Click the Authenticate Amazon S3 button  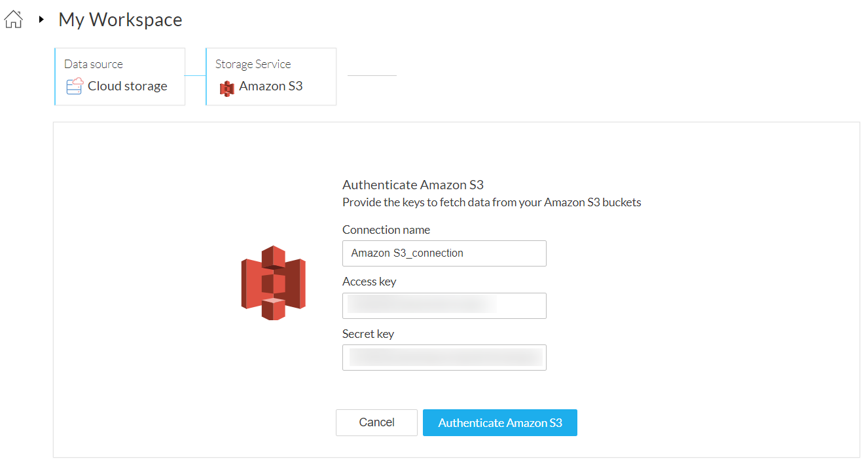coord(499,422)
